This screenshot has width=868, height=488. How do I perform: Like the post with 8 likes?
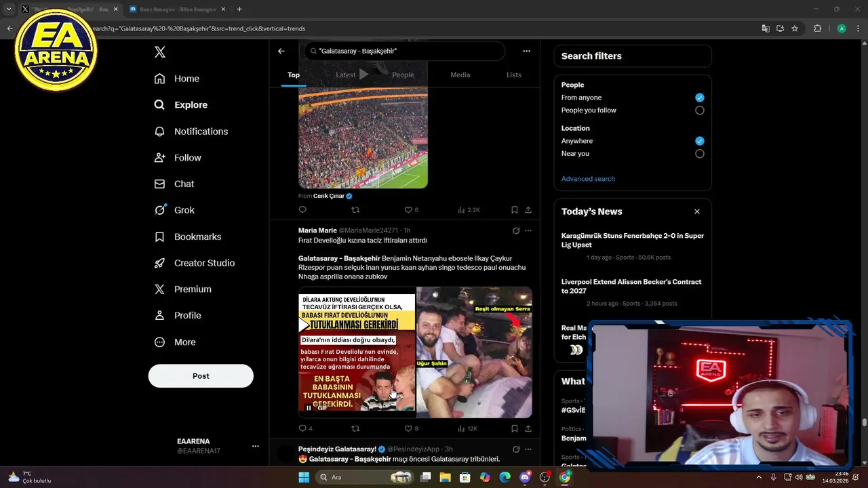[411, 428]
